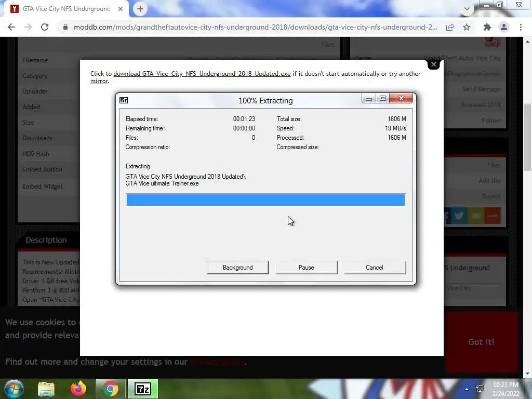Cancel the 7-Zip extraction

point(375,268)
